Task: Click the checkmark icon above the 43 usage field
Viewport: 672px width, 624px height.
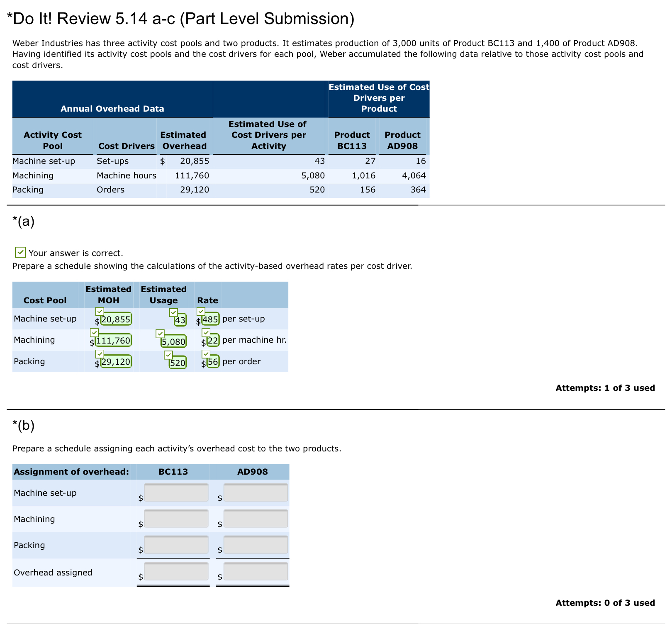Action: (173, 312)
